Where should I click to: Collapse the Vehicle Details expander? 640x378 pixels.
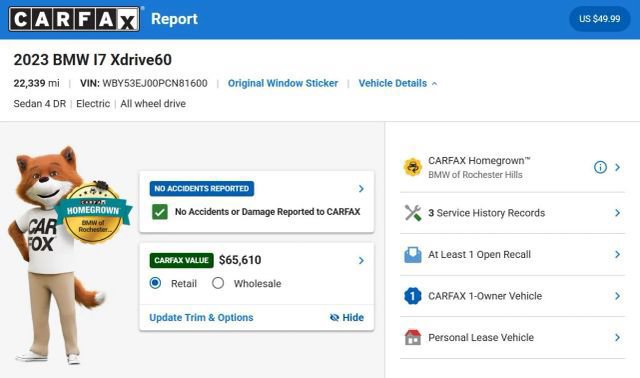tap(398, 83)
